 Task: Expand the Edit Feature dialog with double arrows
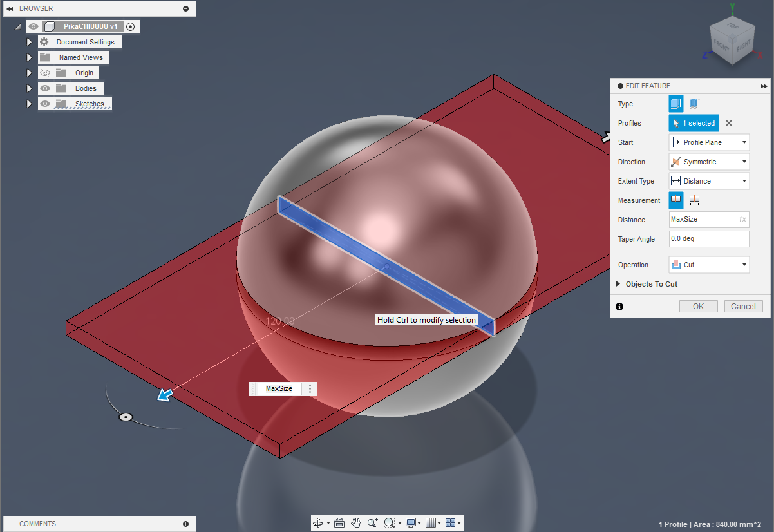coord(764,86)
